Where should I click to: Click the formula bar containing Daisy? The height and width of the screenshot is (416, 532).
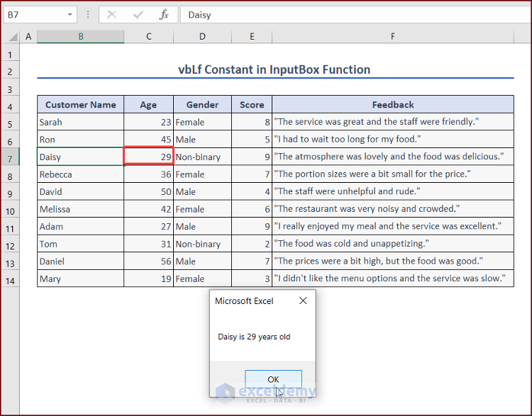pyautogui.click(x=356, y=15)
